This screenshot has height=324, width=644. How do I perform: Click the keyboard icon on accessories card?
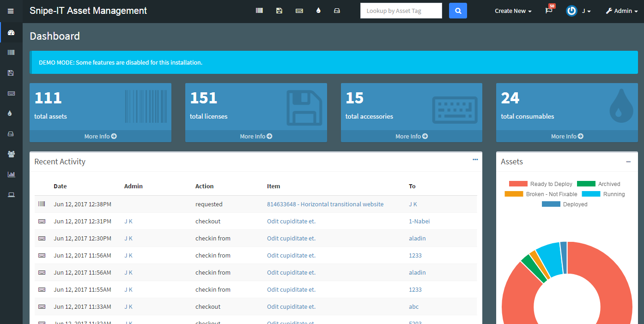point(455,110)
